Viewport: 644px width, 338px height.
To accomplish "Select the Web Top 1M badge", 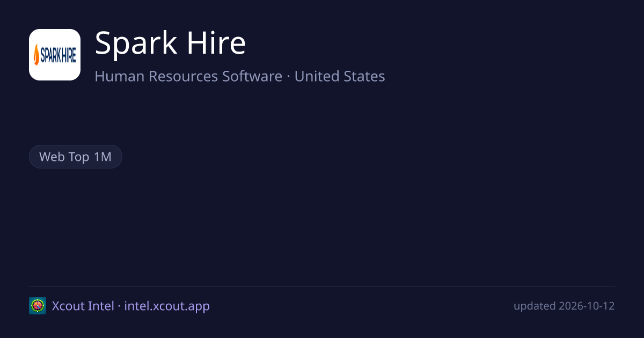I will (76, 157).
